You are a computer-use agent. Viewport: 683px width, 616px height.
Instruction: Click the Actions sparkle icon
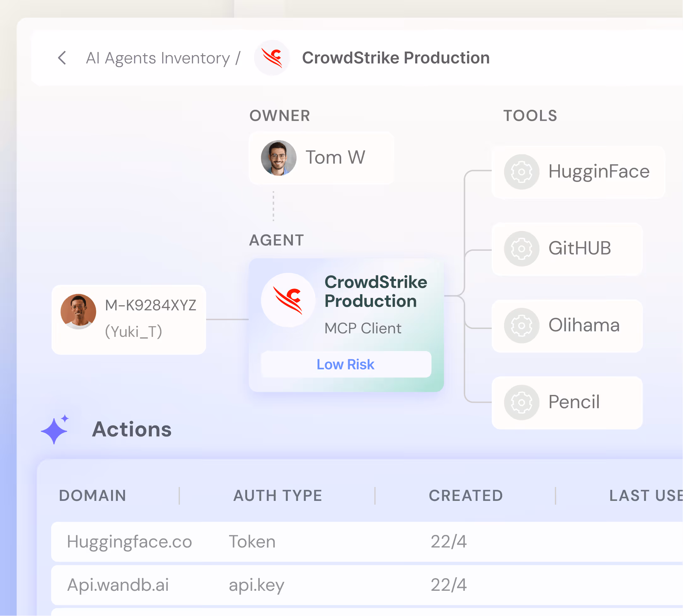coord(55,429)
